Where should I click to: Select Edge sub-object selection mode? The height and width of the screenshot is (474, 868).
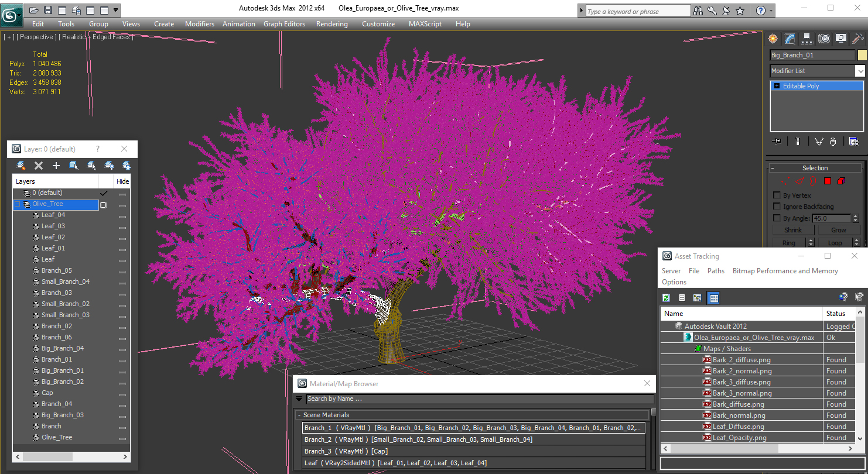tap(799, 181)
